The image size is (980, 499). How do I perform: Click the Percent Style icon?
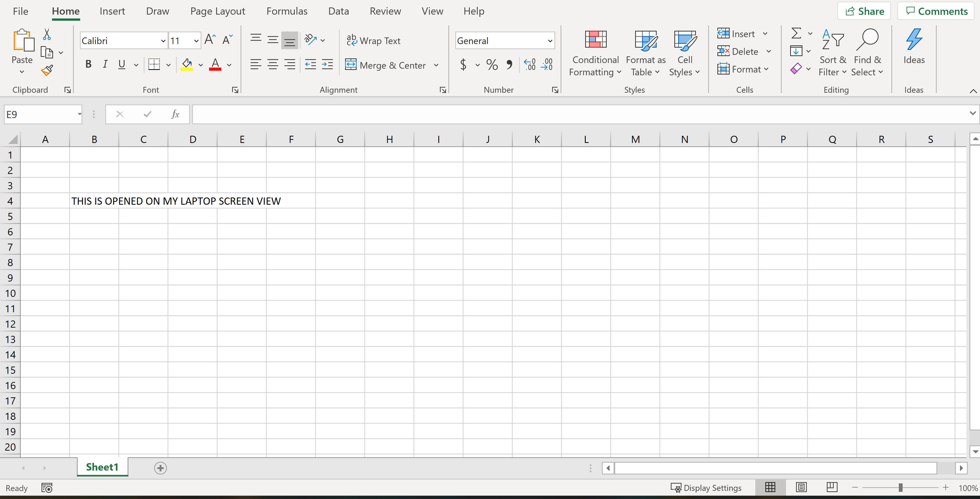tap(491, 65)
